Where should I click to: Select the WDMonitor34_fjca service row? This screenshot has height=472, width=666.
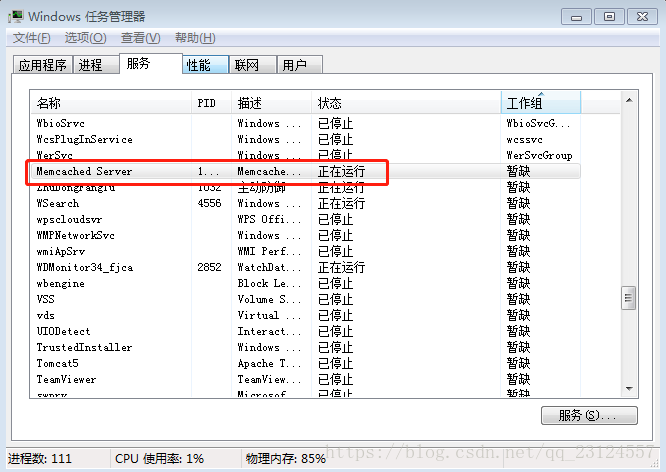[x=305, y=267]
